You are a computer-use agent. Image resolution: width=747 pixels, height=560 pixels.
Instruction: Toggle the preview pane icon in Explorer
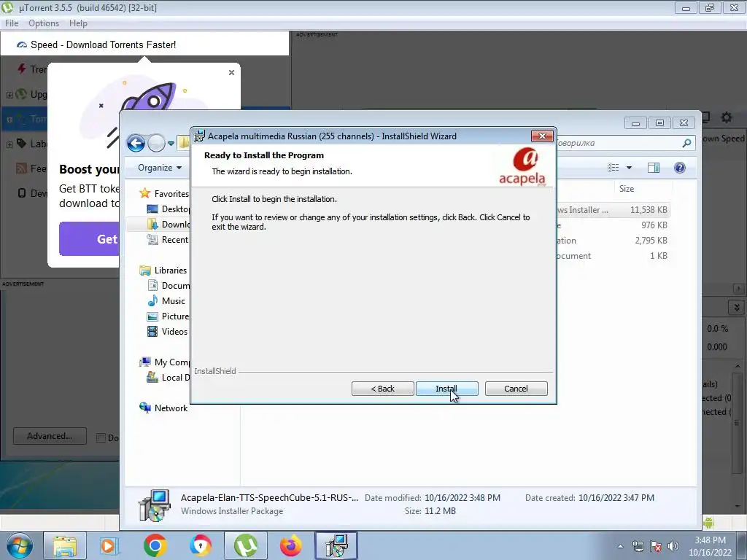pos(654,168)
